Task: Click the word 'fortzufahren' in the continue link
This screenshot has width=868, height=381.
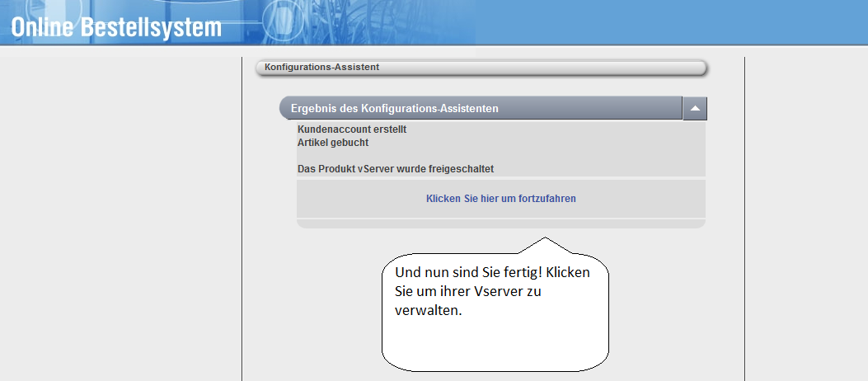Action: [547, 199]
